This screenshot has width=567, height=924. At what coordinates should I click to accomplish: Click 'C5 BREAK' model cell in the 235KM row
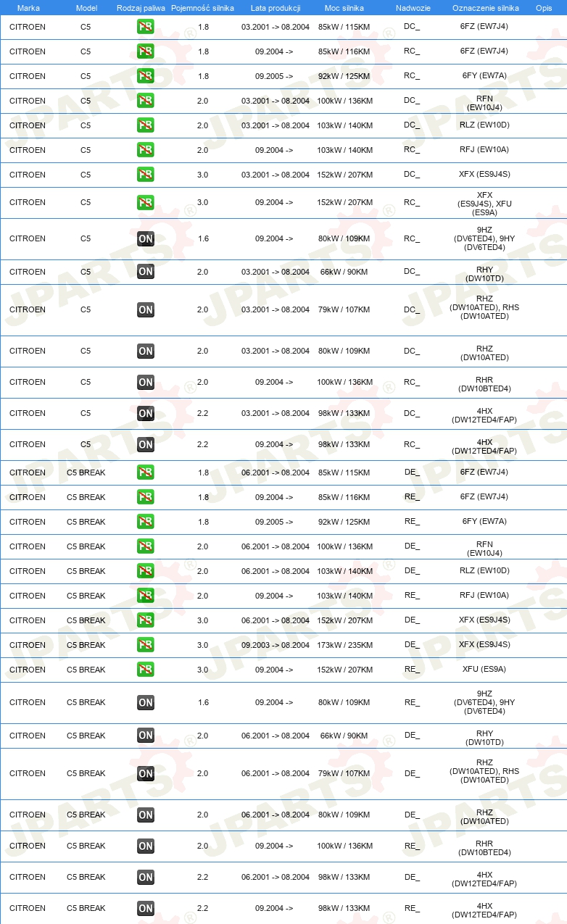86,645
